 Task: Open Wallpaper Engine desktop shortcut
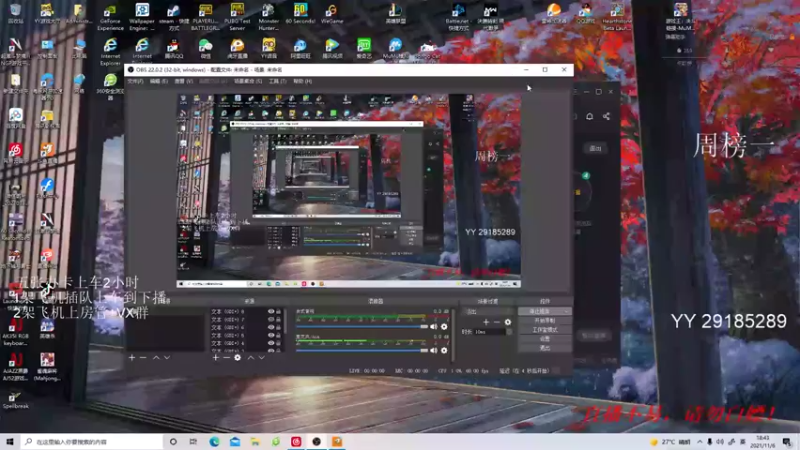click(142, 17)
